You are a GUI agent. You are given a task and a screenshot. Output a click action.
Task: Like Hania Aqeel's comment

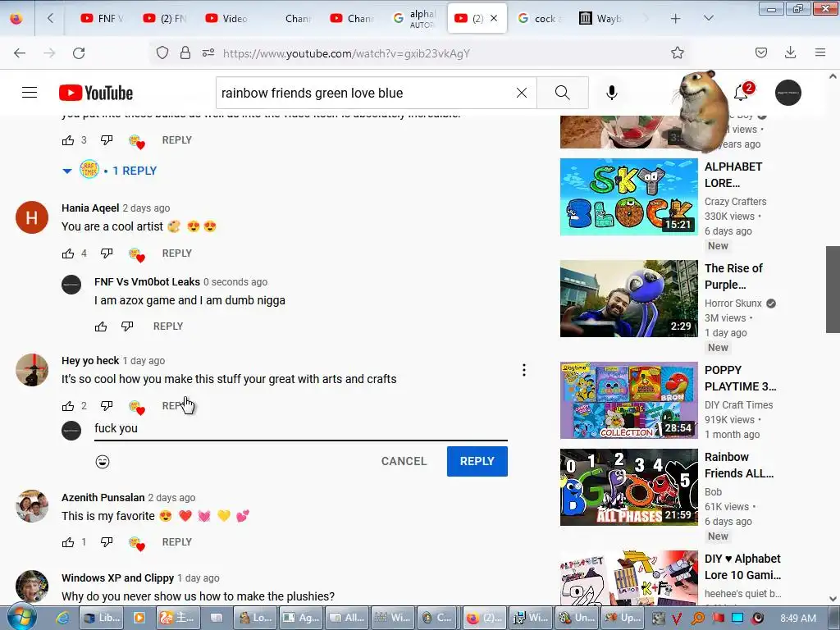(x=68, y=253)
